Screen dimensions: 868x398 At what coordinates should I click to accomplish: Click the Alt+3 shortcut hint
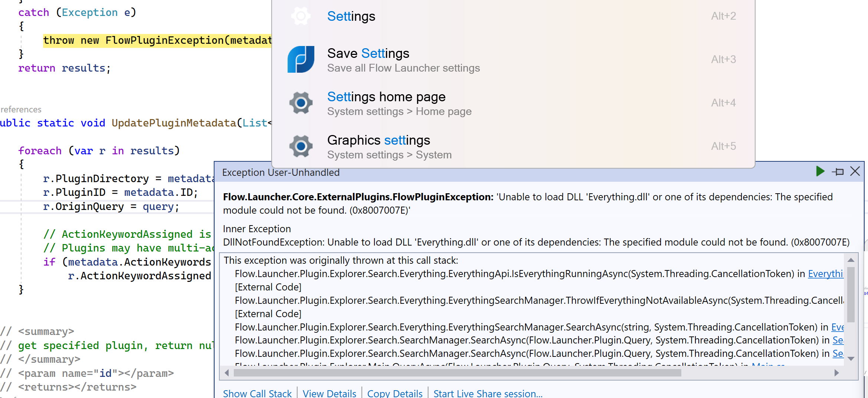click(x=723, y=59)
